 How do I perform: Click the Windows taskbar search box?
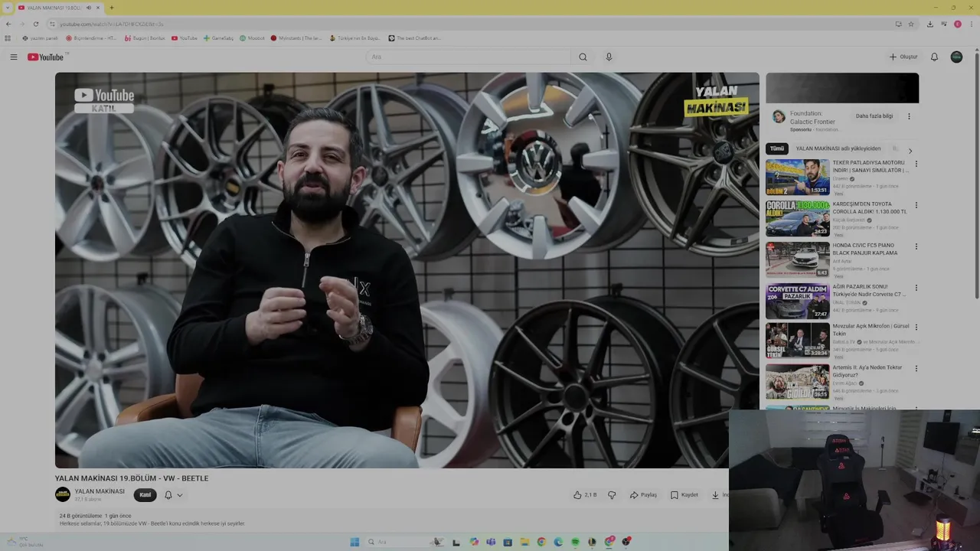[406, 542]
